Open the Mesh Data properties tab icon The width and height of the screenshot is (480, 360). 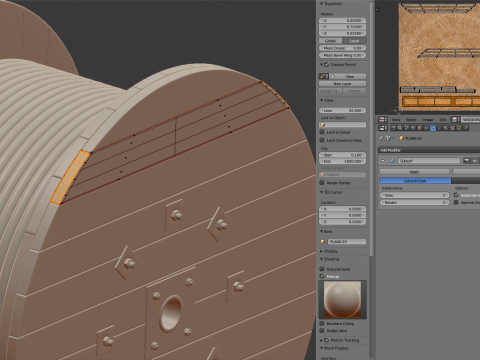coord(439,128)
